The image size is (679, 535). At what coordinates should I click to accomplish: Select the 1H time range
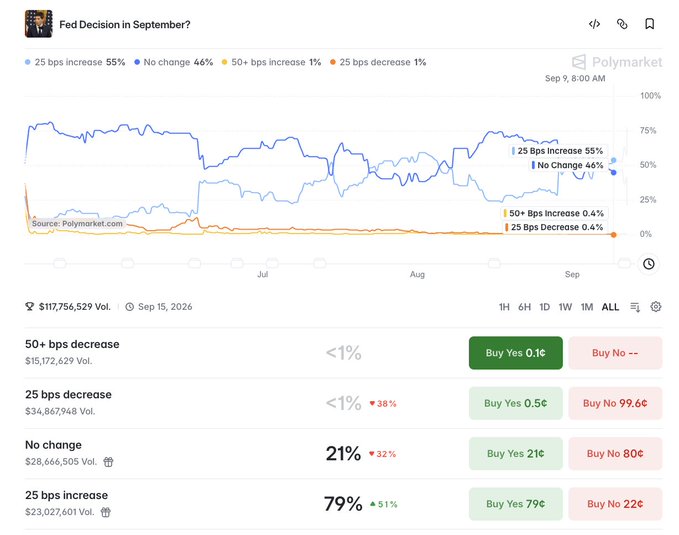pyautogui.click(x=504, y=307)
